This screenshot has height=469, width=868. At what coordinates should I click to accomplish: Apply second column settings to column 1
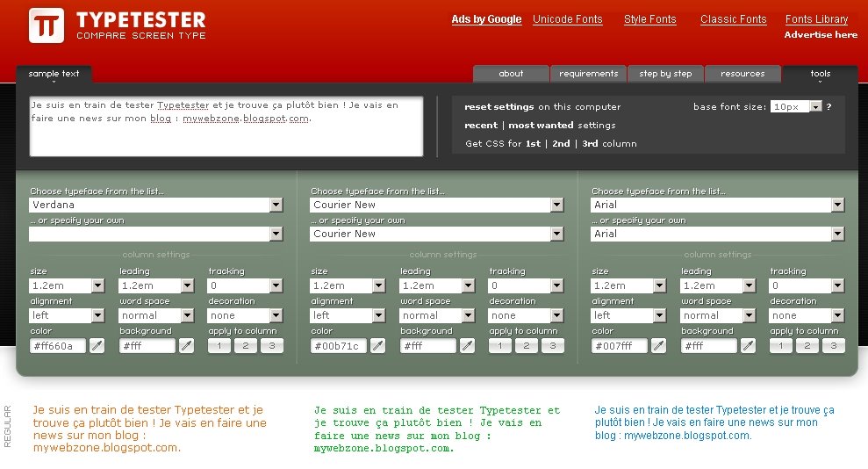click(x=500, y=346)
